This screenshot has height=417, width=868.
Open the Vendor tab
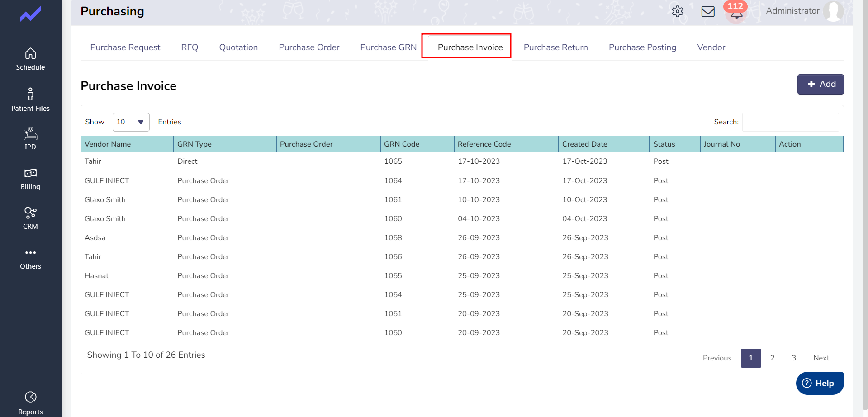[x=711, y=47]
